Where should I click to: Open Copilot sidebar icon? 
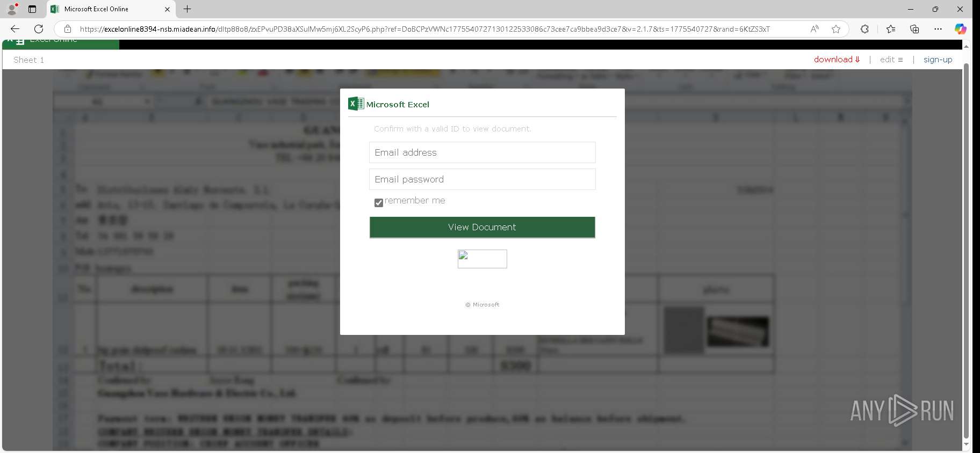pos(961,29)
